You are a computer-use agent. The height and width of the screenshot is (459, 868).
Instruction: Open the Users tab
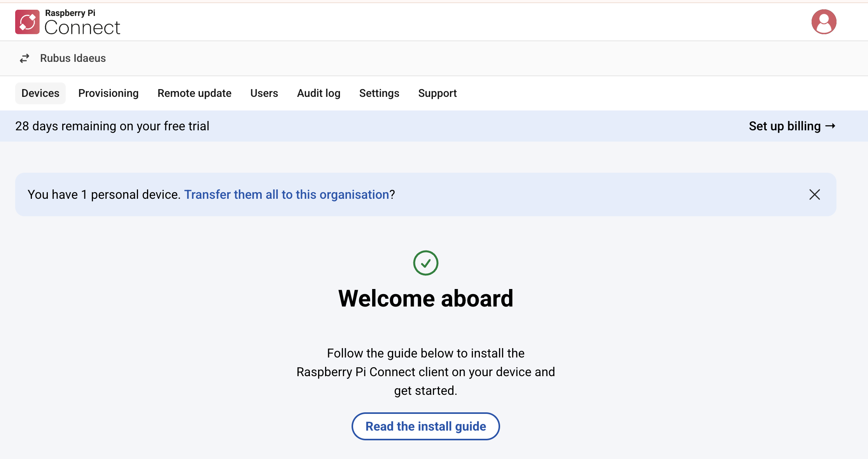[x=264, y=93]
